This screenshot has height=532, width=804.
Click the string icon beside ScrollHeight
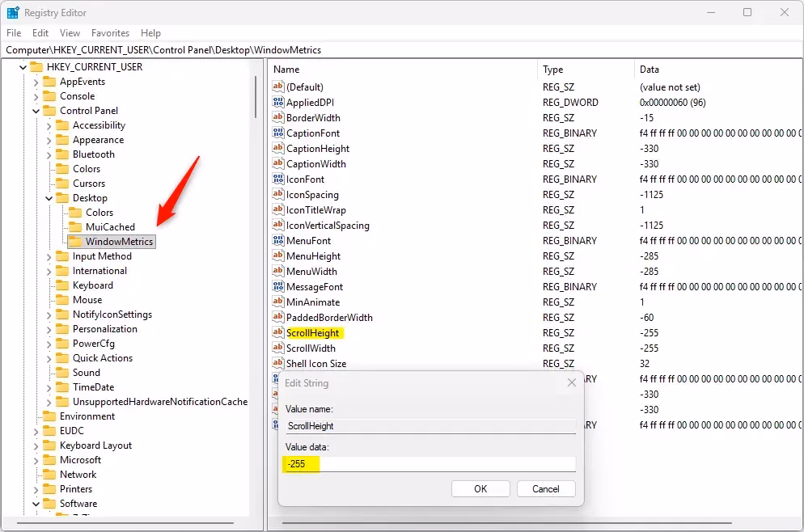tap(279, 332)
